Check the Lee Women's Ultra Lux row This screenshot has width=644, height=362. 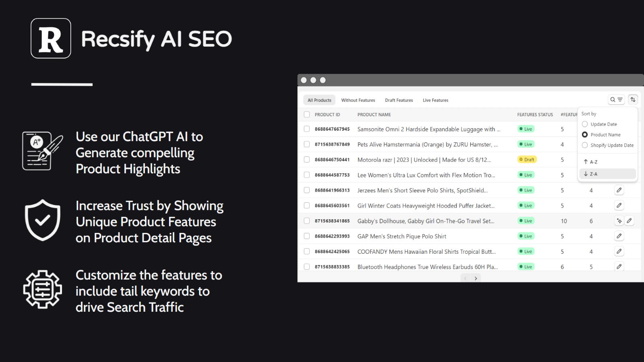[307, 175]
